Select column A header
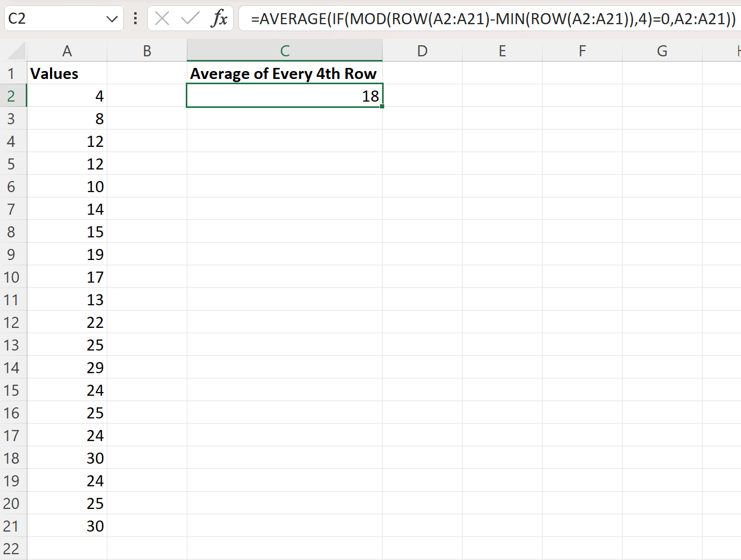This screenshot has height=560, width=741. 67,50
